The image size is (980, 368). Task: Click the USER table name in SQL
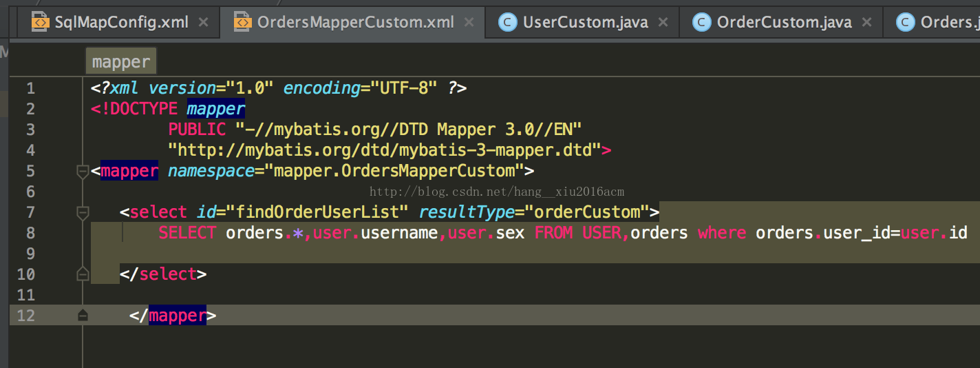click(602, 233)
